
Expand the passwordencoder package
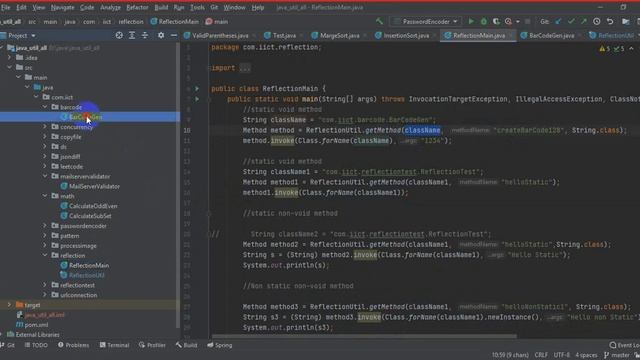(x=45, y=226)
